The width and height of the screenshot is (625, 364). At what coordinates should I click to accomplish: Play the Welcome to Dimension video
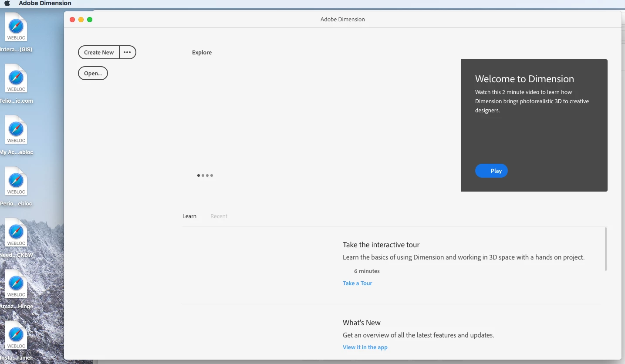pyautogui.click(x=491, y=171)
